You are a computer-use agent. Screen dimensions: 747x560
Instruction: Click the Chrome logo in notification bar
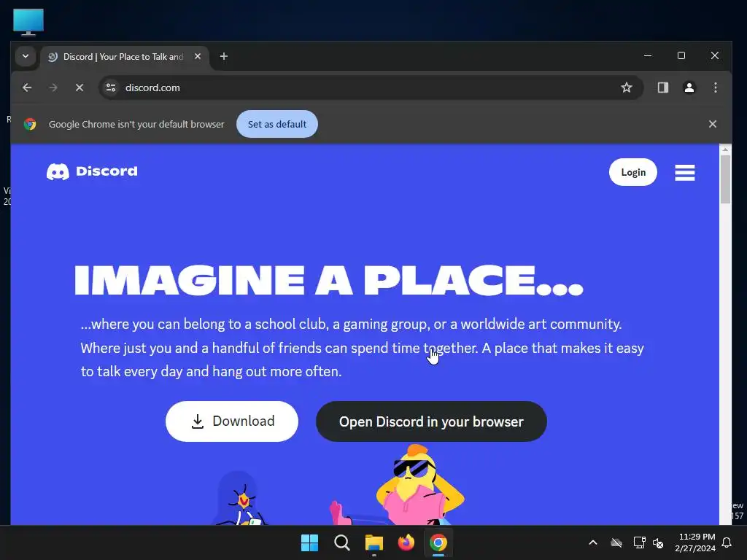[30, 124]
